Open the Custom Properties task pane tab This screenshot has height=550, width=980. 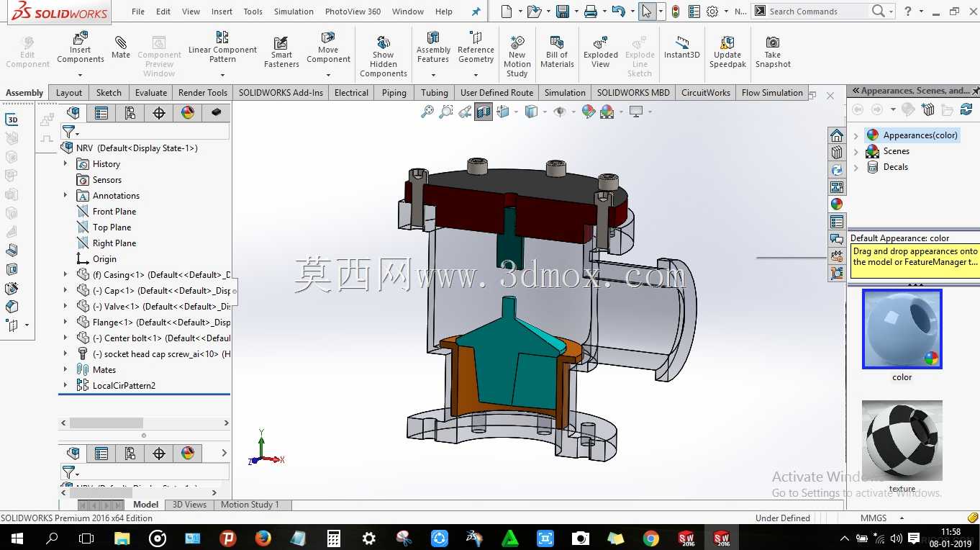tap(837, 222)
